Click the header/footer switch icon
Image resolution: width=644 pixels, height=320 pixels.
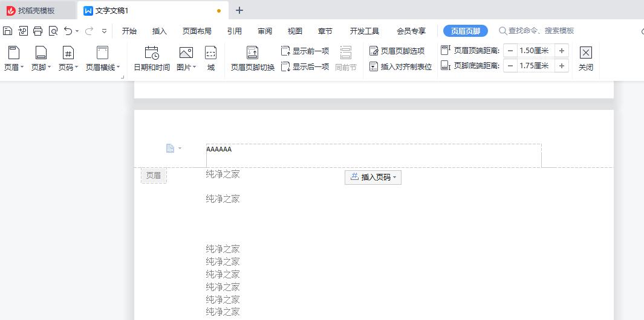[x=252, y=53]
